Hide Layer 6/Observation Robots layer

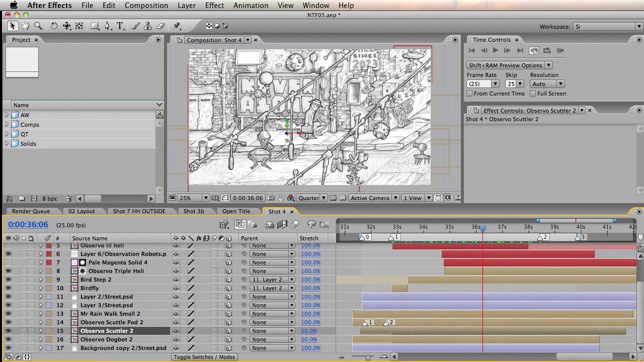8,254
